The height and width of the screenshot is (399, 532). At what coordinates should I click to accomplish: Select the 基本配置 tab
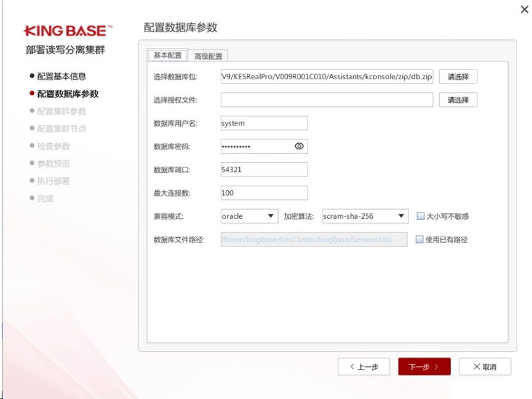tap(167, 55)
